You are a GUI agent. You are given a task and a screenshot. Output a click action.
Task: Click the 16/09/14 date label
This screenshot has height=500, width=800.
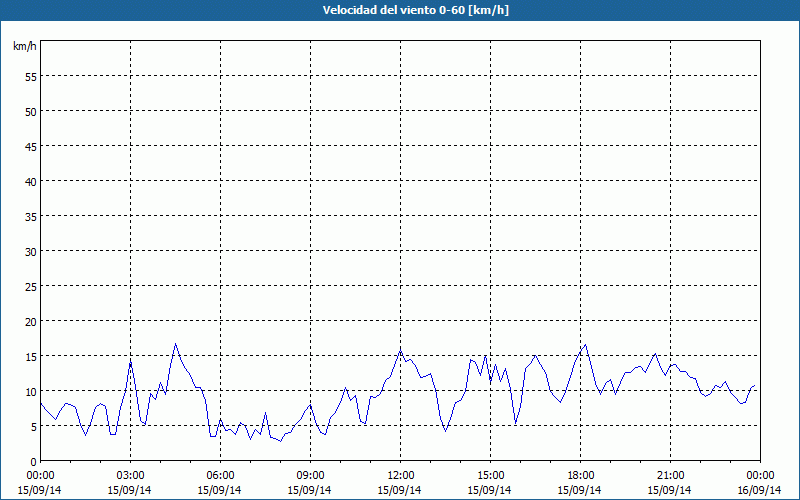(x=760, y=490)
